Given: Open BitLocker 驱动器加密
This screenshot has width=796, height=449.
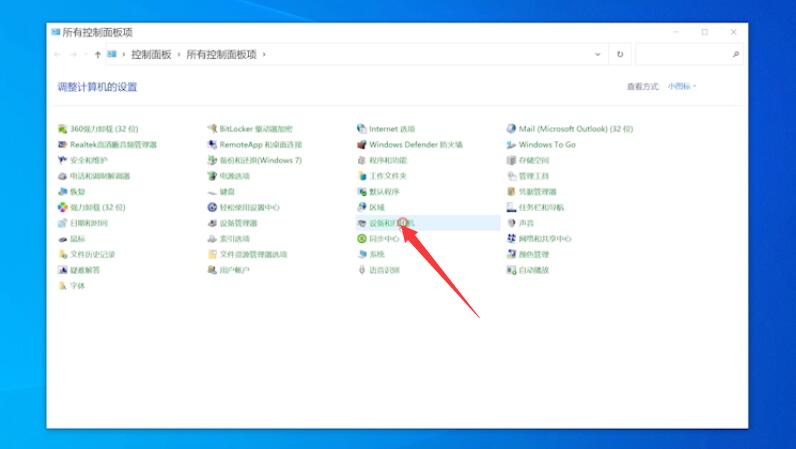Looking at the screenshot, I should 250,129.
